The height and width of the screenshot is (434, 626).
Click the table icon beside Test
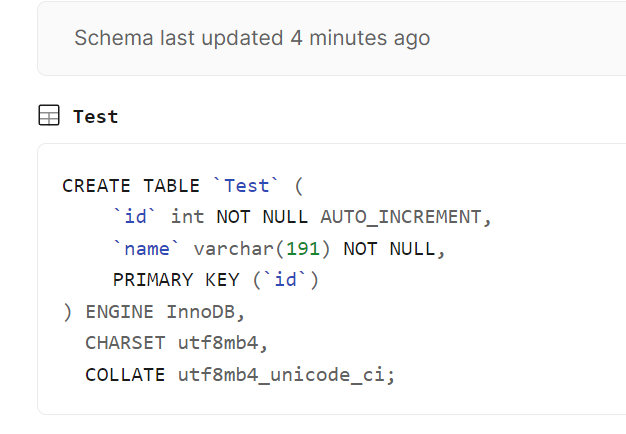click(49, 115)
